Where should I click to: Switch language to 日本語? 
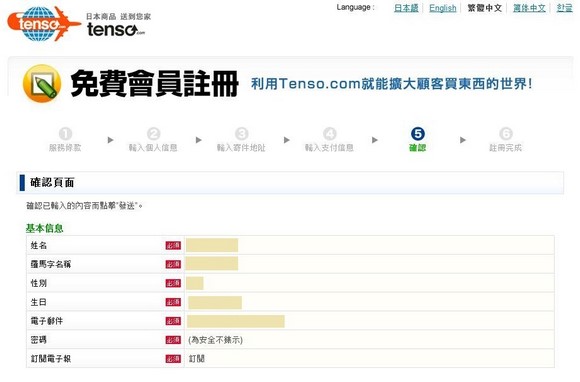point(406,8)
